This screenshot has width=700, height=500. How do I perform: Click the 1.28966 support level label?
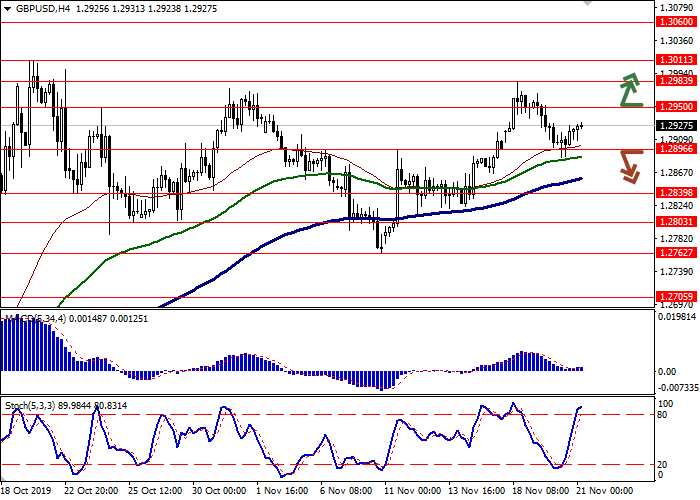(x=676, y=149)
